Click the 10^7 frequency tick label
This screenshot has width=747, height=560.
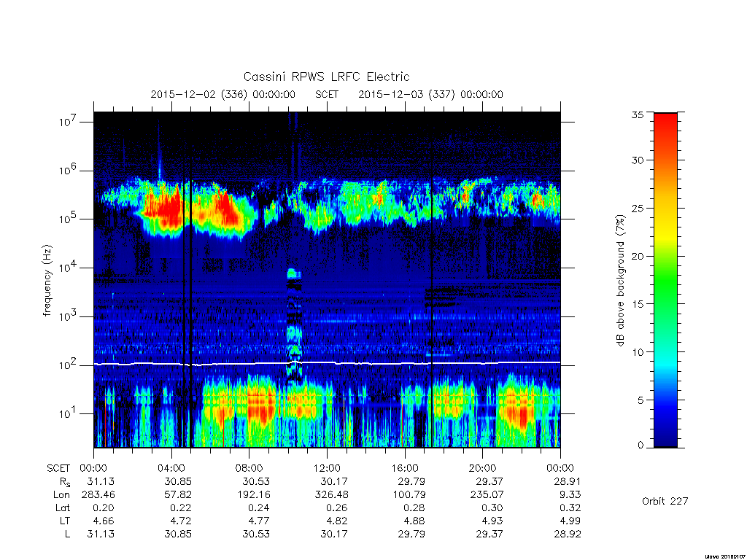tap(68, 121)
